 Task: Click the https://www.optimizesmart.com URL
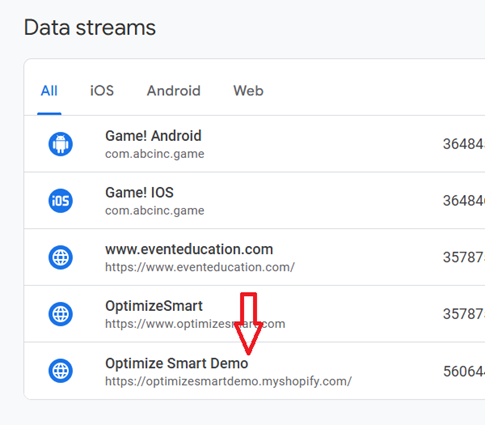[x=195, y=324]
